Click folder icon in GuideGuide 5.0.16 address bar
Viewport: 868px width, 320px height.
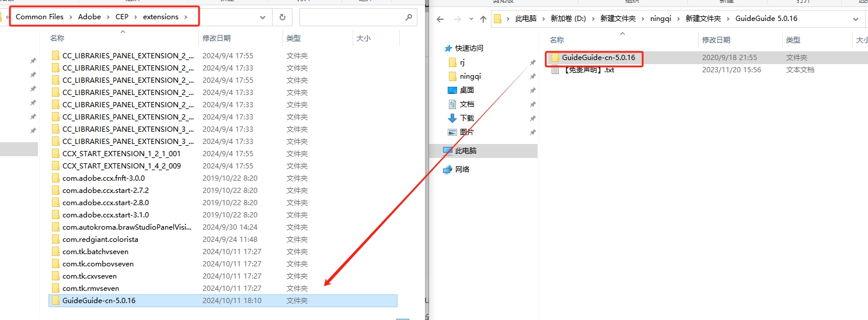click(498, 19)
